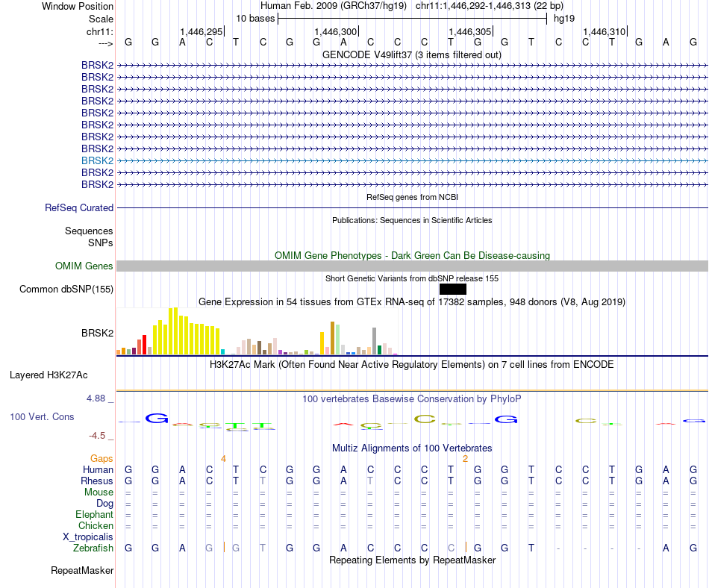This screenshot has height=588, width=709.
Task: Open the RefSeq Curated track label
Action: pyautogui.click(x=79, y=207)
